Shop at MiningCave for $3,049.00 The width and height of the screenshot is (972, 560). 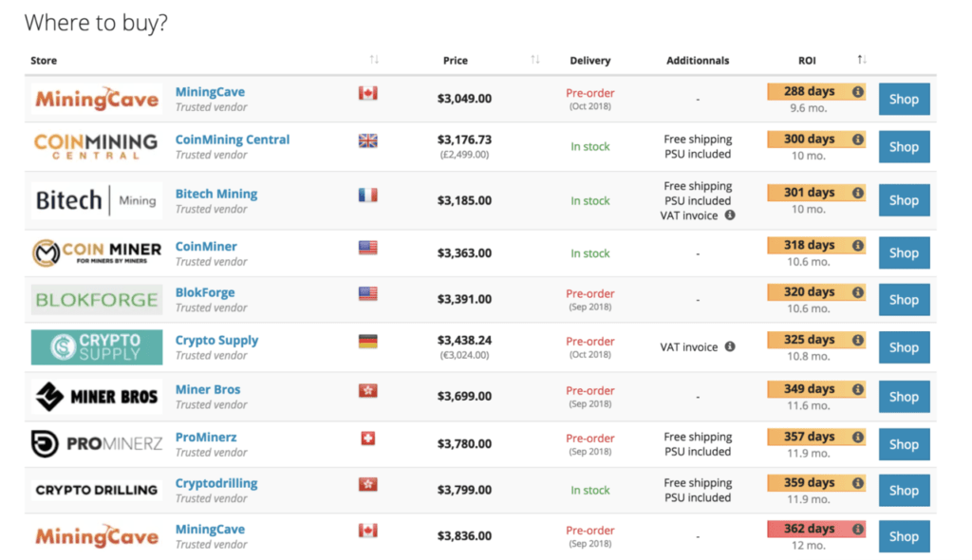tap(904, 100)
